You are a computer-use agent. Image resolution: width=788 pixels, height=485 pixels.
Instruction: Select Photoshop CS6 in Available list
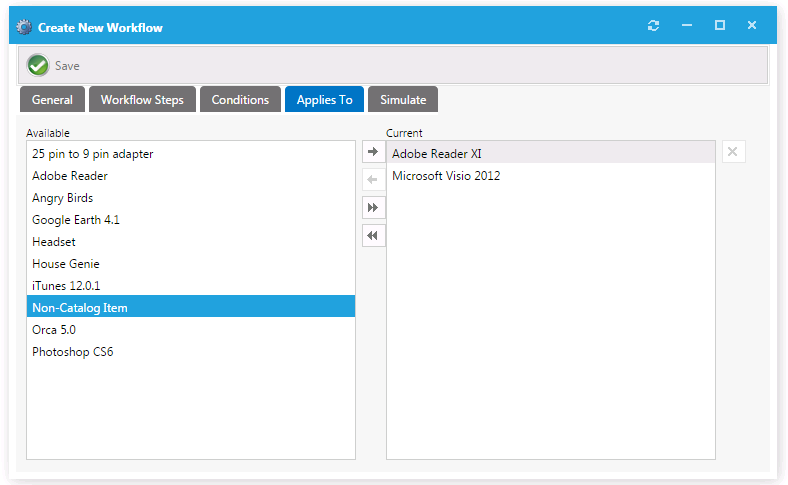pyautogui.click(x=72, y=352)
